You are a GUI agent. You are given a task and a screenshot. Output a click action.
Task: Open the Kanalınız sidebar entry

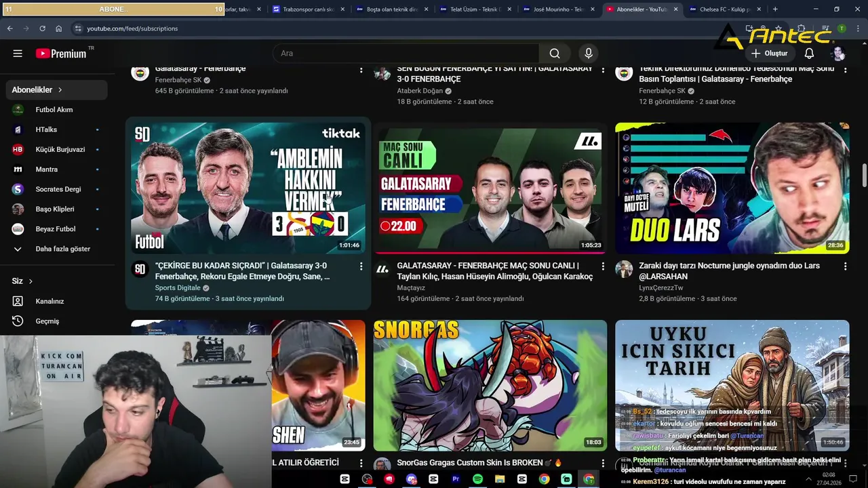pyautogui.click(x=57, y=301)
